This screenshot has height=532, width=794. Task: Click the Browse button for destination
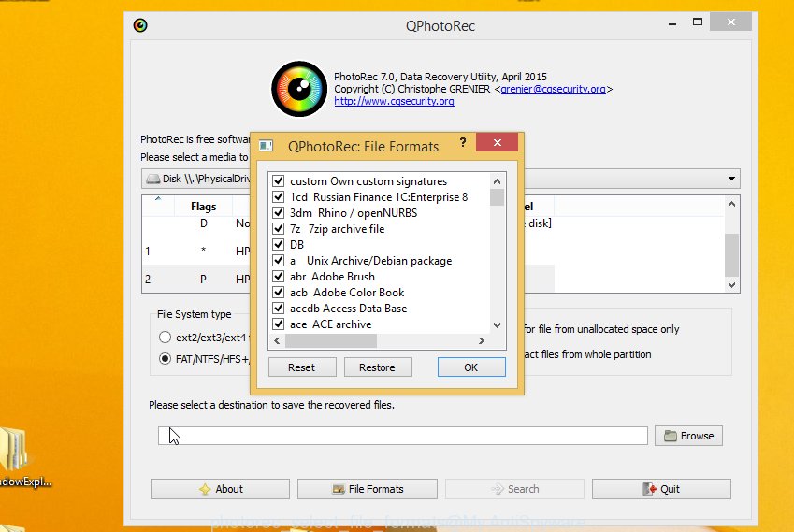coord(688,436)
